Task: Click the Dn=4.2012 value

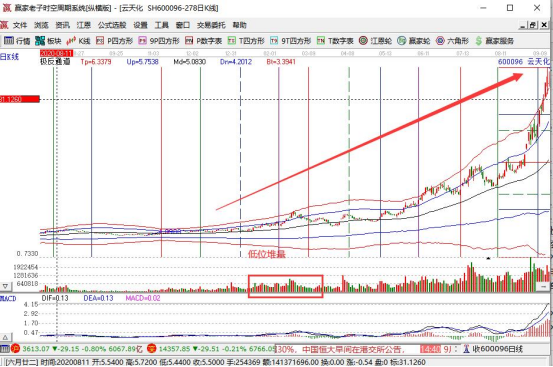Action: pos(236,62)
